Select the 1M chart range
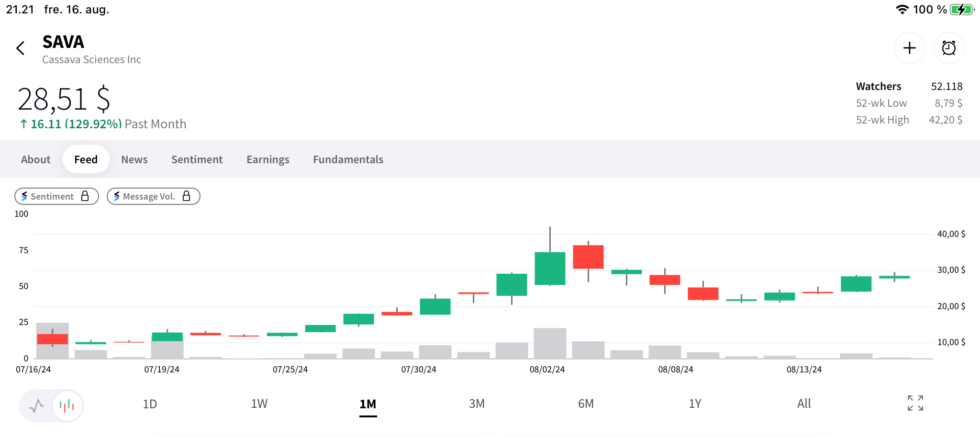This screenshot has width=980, height=437. [368, 404]
